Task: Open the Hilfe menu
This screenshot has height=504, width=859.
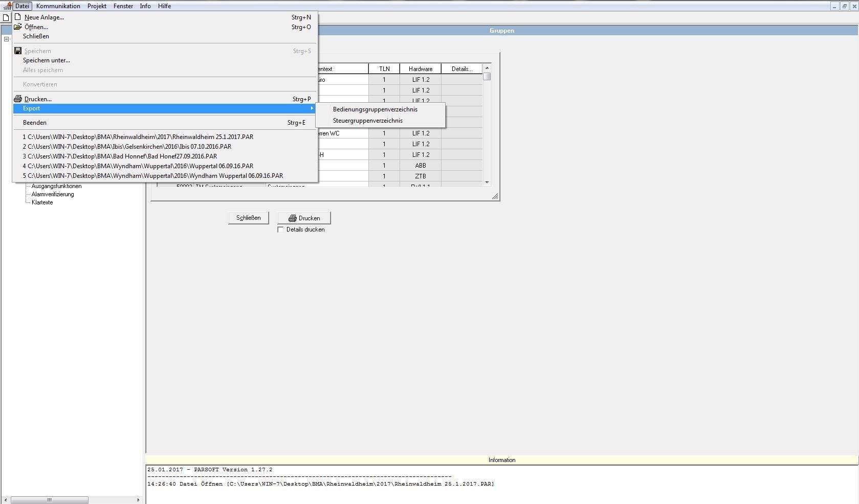Action: click(x=164, y=6)
